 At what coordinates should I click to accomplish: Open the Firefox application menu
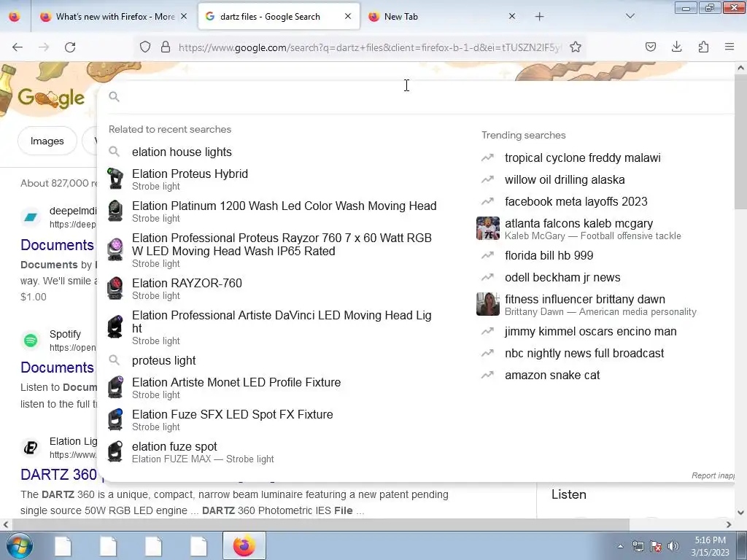(729, 47)
